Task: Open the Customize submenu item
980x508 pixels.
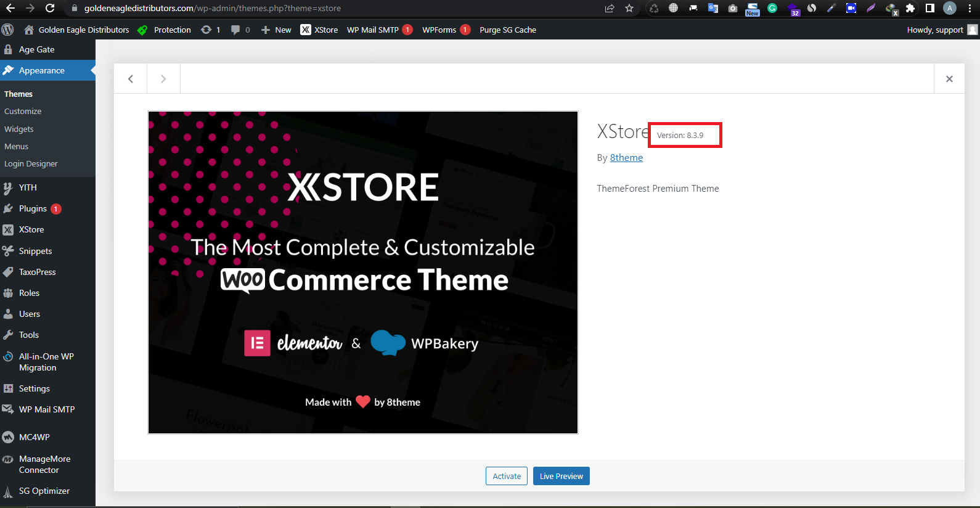Action: [23, 112]
